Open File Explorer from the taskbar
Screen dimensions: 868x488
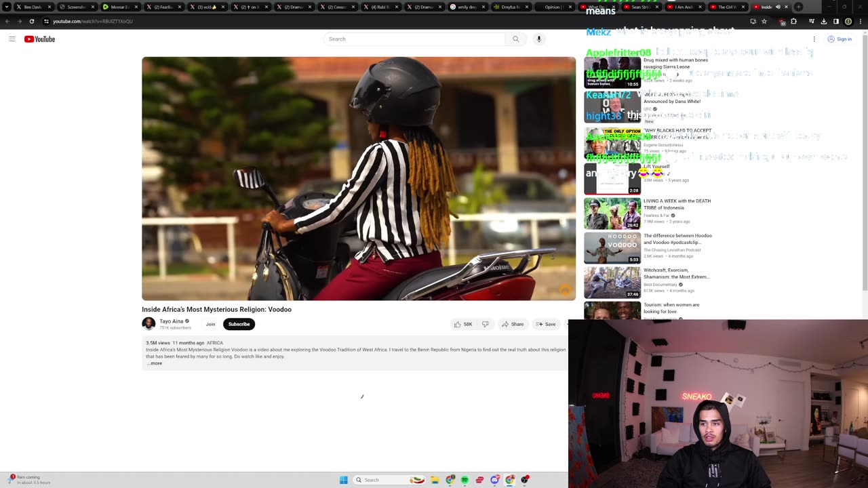[x=435, y=480]
